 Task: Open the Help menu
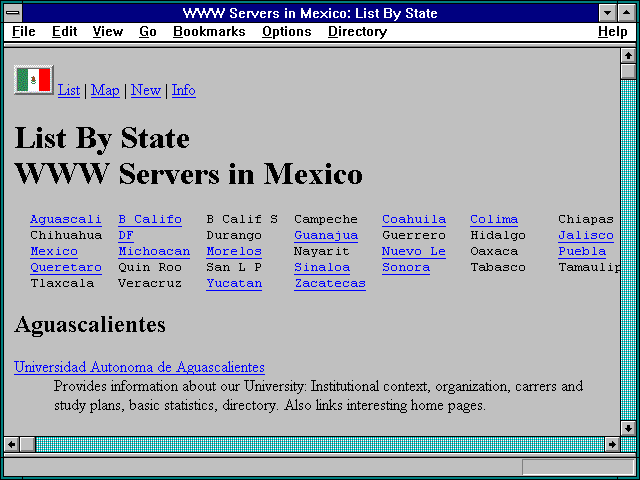612,31
